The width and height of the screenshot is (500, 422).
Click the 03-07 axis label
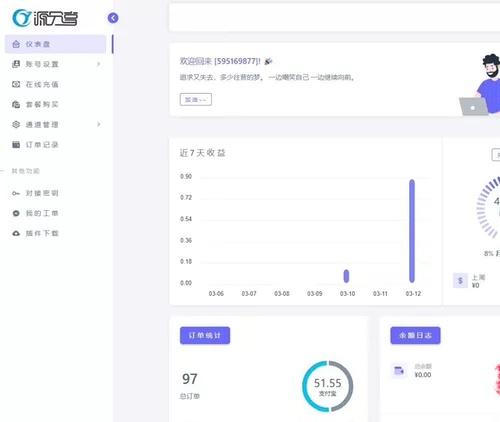pos(249,294)
